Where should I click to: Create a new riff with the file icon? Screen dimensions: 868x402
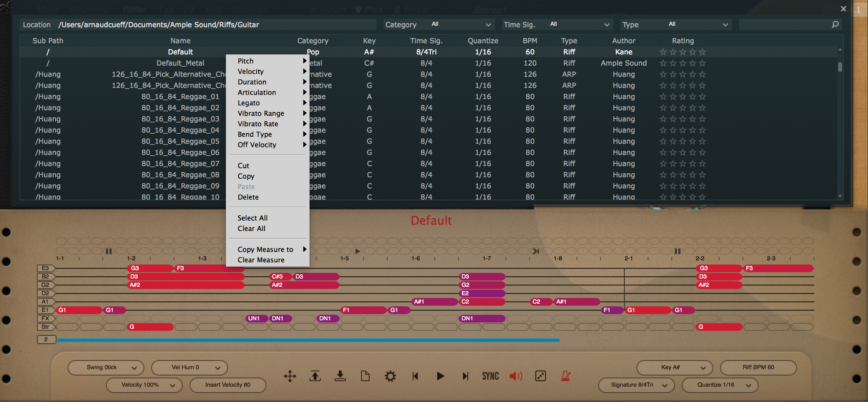pyautogui.click(x=365, y=376)
